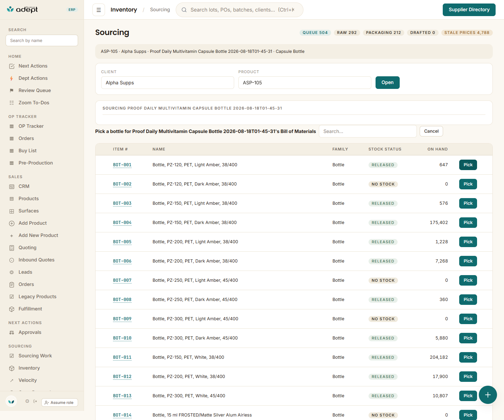
Task: Open the settings gear icon in the sidebar footer
Action: point(27,401)
